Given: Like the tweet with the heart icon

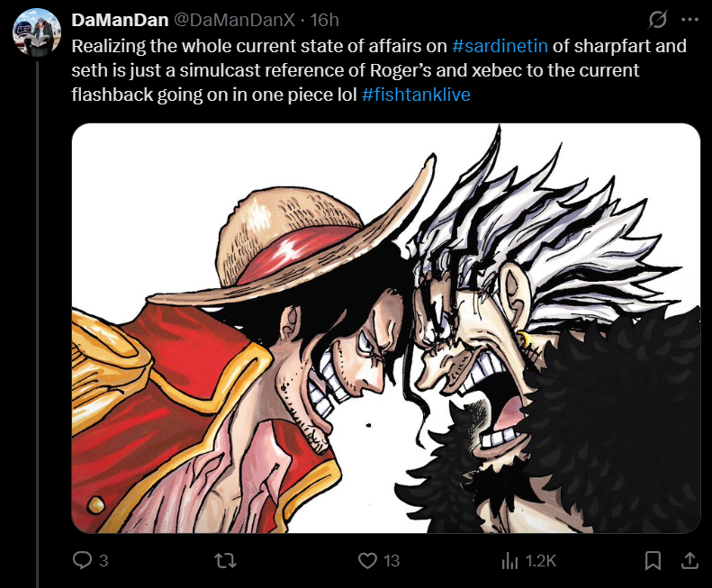Looking at the screenshot, I should point(367,560).
